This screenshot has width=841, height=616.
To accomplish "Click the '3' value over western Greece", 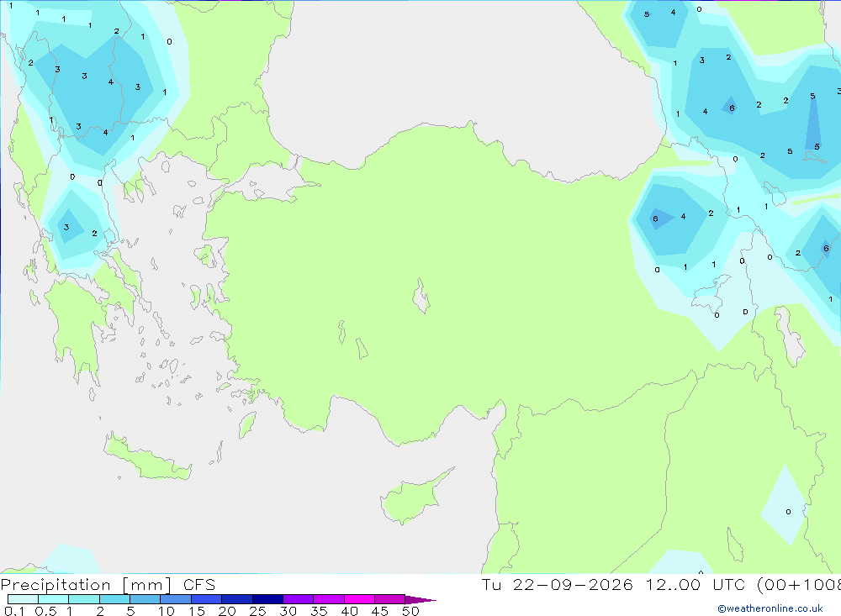I will point(66,227).
